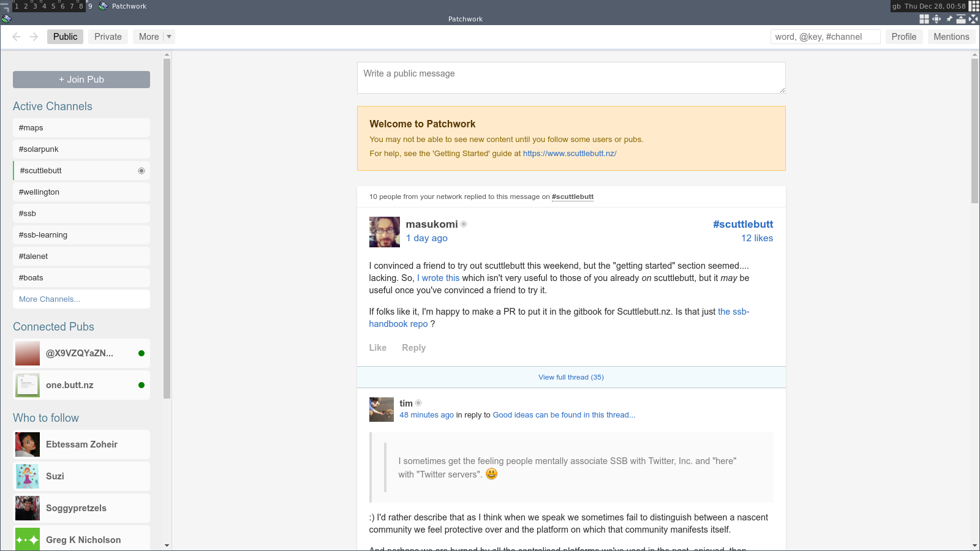Image resolution: width=980 pixels, height=551 pixels.
Task: Open the 'I wrote this' link
Action: tap(439, 278)
